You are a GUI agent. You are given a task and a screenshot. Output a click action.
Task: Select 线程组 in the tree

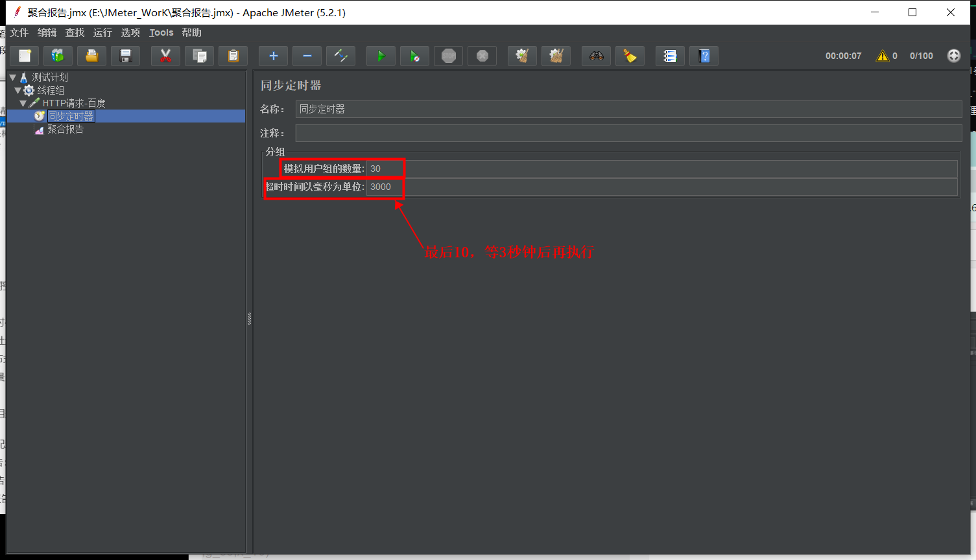coord(51,90)
